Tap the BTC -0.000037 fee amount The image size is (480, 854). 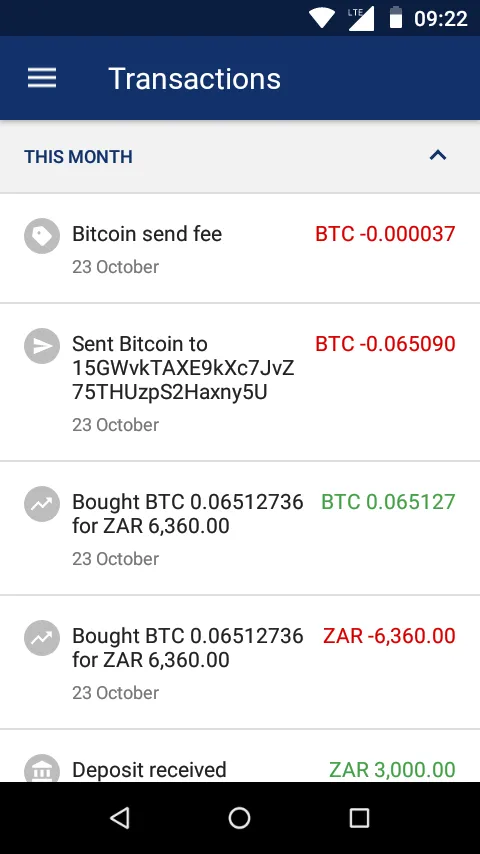pyautogui.click(x=385, y=234)
